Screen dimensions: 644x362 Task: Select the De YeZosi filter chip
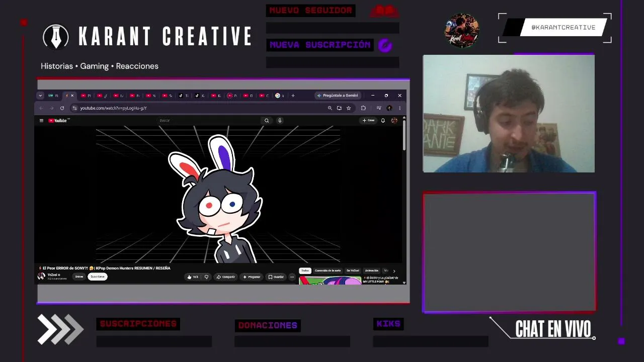[352, 270]
